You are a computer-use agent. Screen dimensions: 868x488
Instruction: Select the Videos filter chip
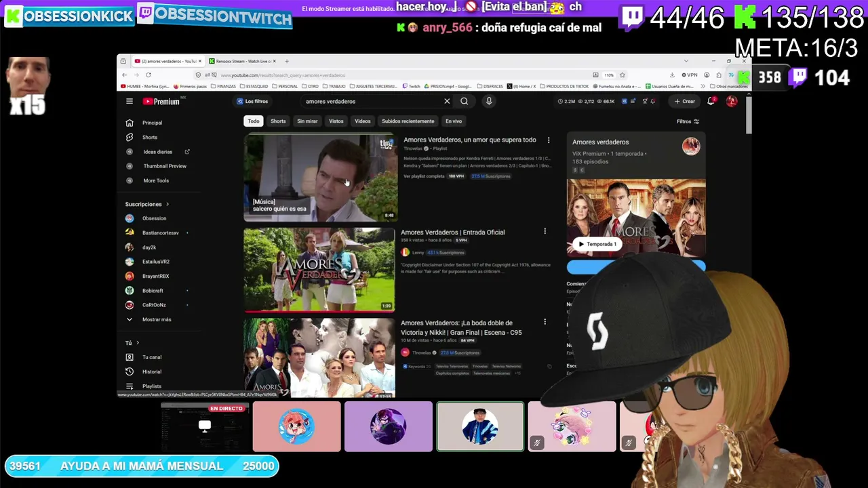(363, 121)
